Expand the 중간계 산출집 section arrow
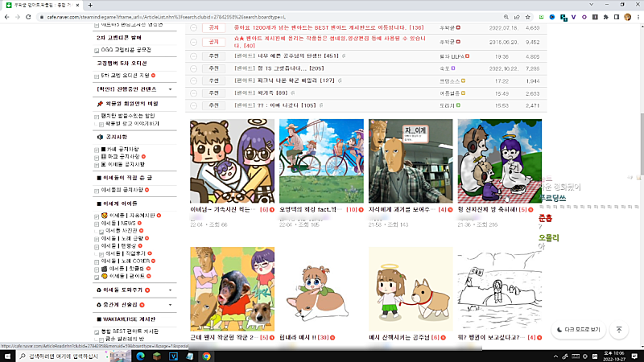This screenshot has width=644, height=362. tap(170, 305)
